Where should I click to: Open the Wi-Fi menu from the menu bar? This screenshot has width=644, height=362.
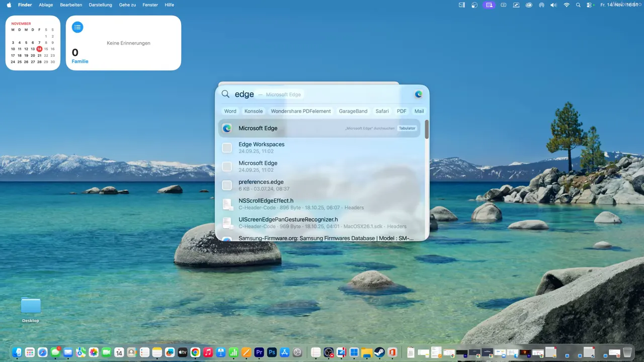click(567, 5)
